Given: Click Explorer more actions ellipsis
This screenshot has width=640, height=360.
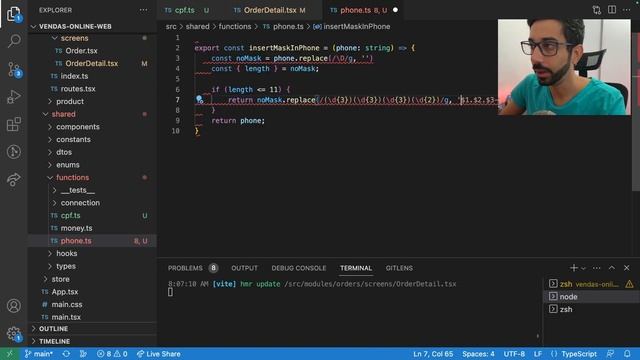Looking at the screenshot, I should tap(143, 10).
